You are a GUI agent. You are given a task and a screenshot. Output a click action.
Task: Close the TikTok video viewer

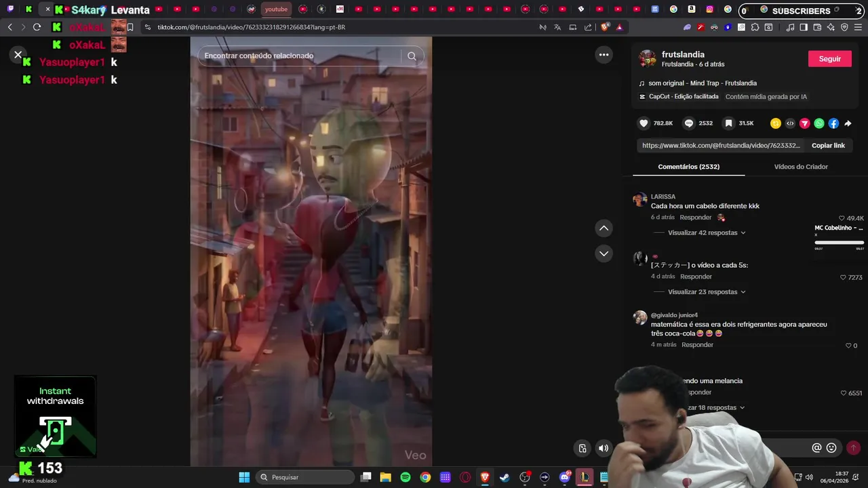(x=18, y=55)
